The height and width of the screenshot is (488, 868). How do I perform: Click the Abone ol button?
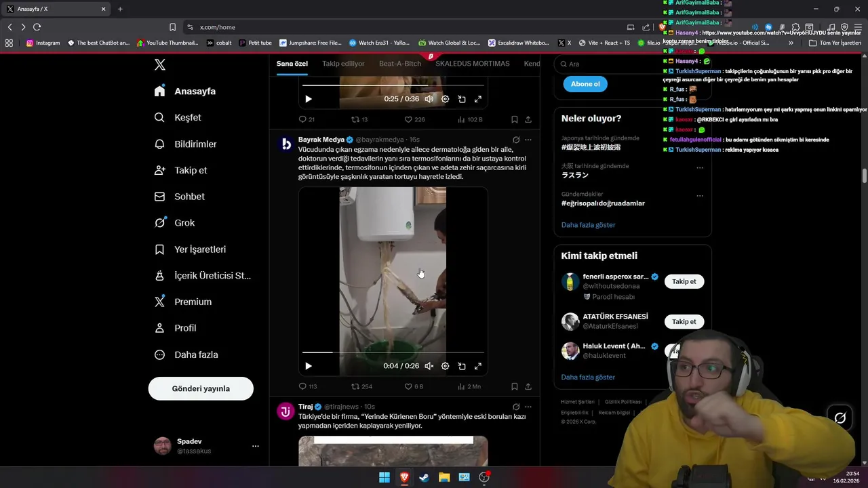[x=585, y=84]
